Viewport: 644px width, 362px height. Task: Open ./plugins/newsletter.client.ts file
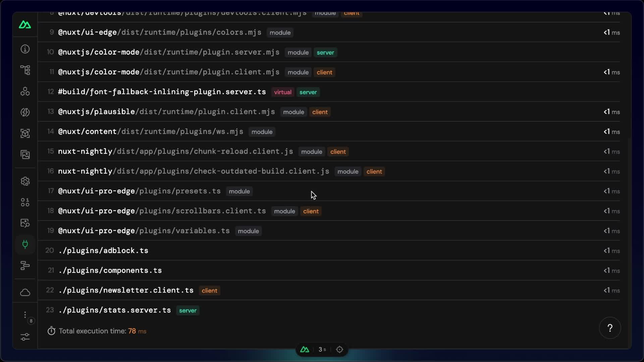point(126,290)
